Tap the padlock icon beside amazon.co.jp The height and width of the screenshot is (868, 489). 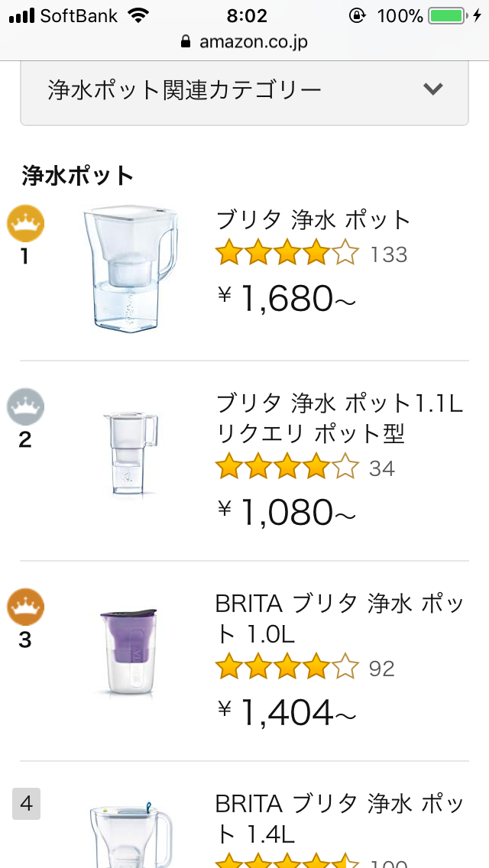coord(186,41)
